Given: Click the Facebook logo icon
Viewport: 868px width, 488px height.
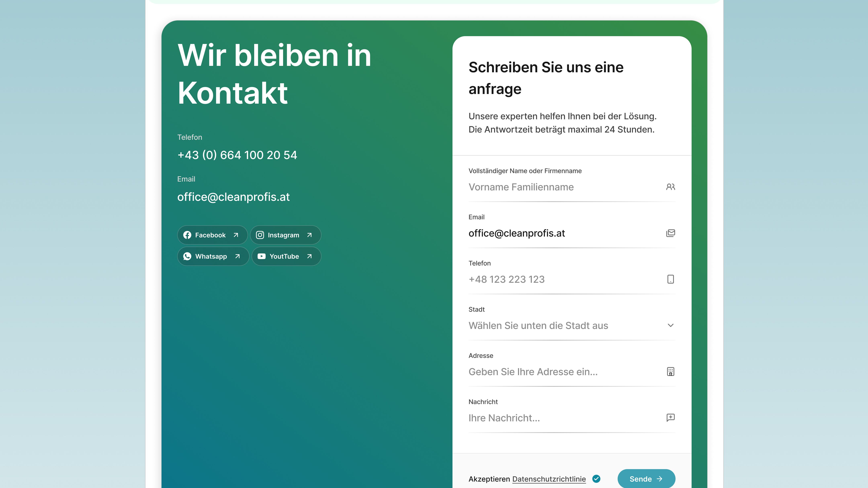Looking at the screenshot, I should pos(187,235).
